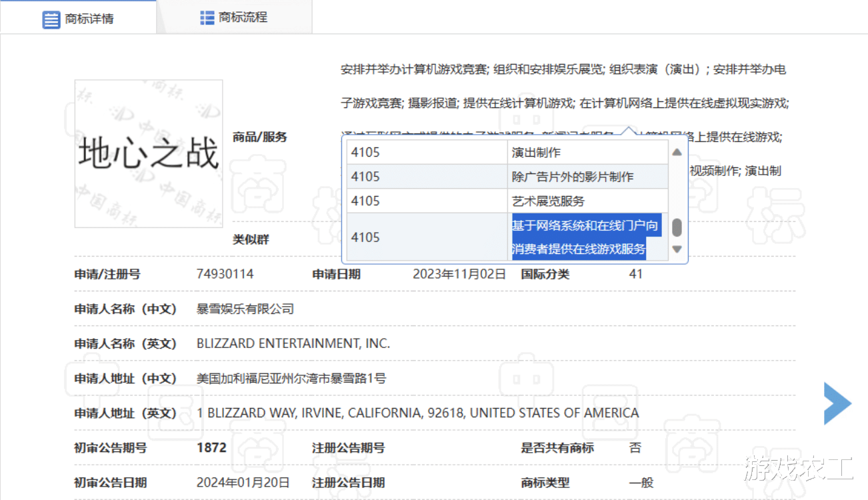Click international class value 41

point(636,274)
